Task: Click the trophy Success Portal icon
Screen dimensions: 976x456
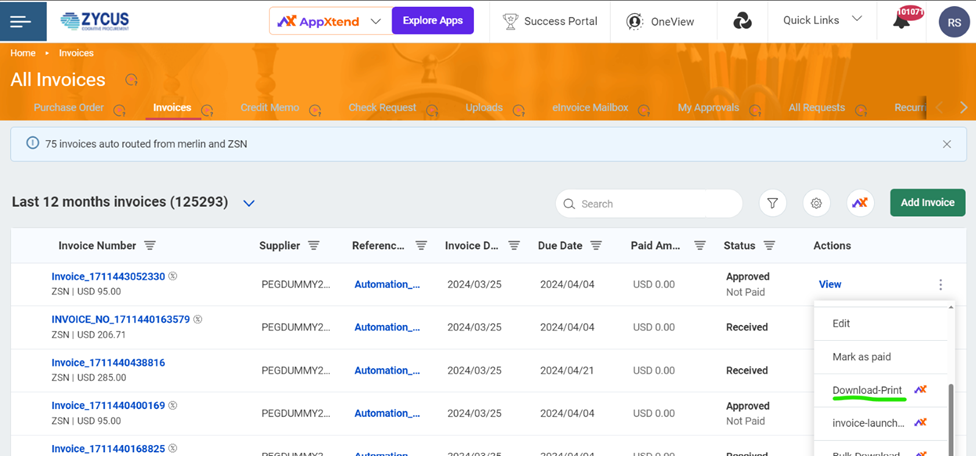Action: tap(510, 21)
